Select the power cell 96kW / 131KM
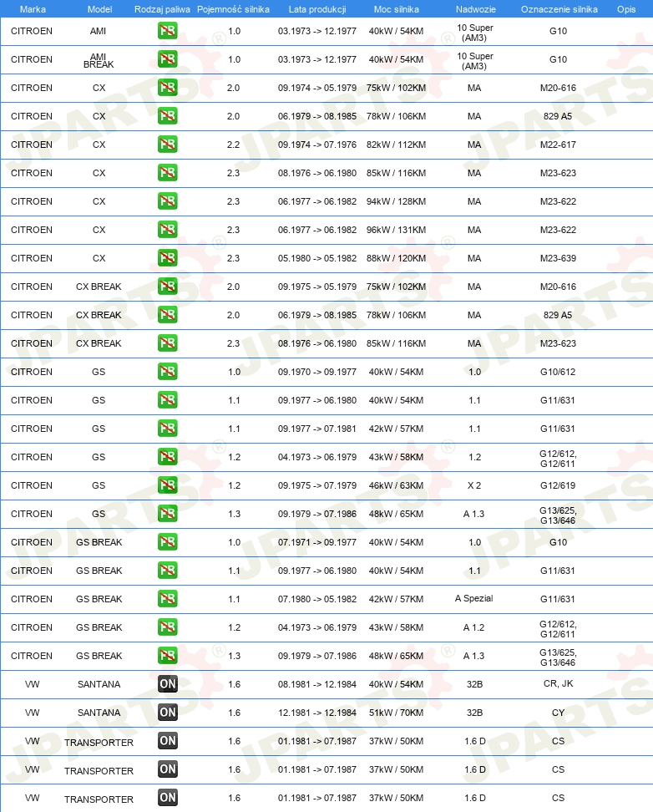Screen dimensions: 653x812 click(396, 230)
